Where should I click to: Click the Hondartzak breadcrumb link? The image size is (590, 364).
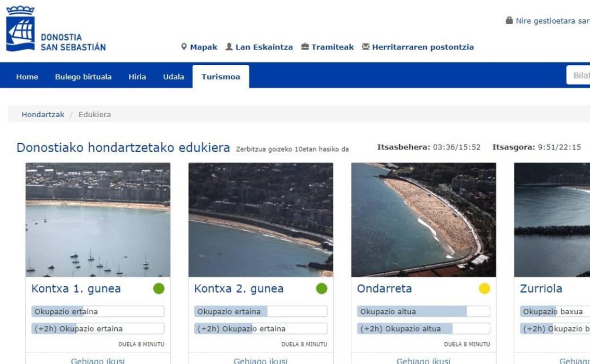click(x=43, y=114)
